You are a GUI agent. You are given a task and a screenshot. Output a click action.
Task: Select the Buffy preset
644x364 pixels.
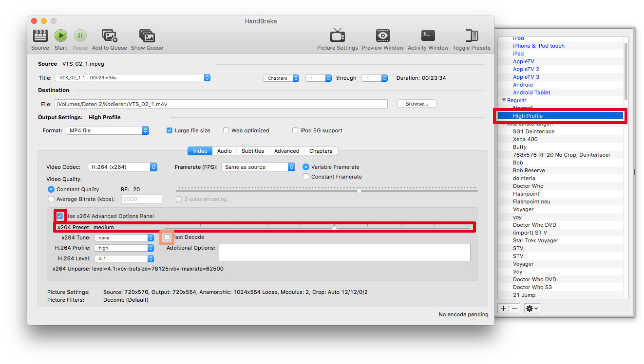tap(519, 147)
